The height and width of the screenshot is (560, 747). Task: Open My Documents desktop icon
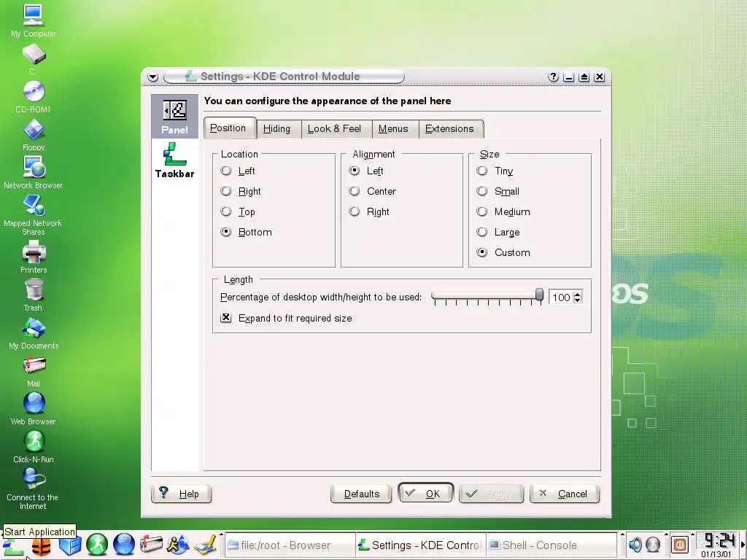coord(34,333)
